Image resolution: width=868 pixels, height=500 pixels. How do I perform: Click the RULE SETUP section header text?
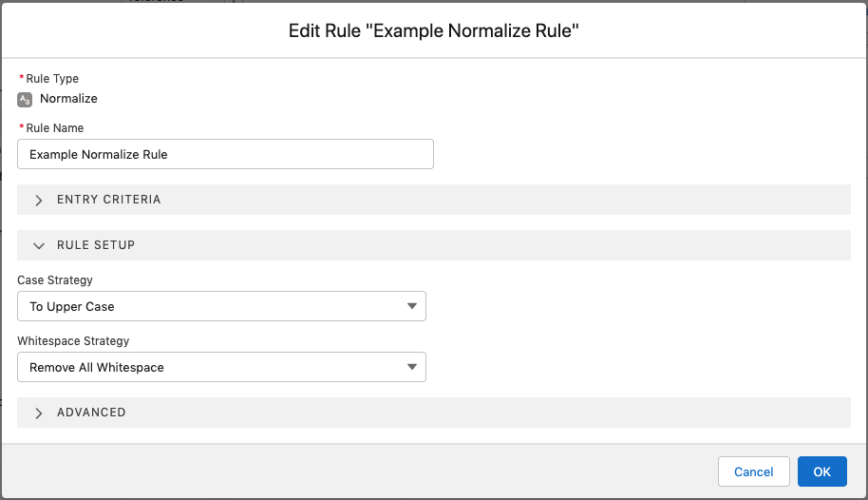pos(96,245)
